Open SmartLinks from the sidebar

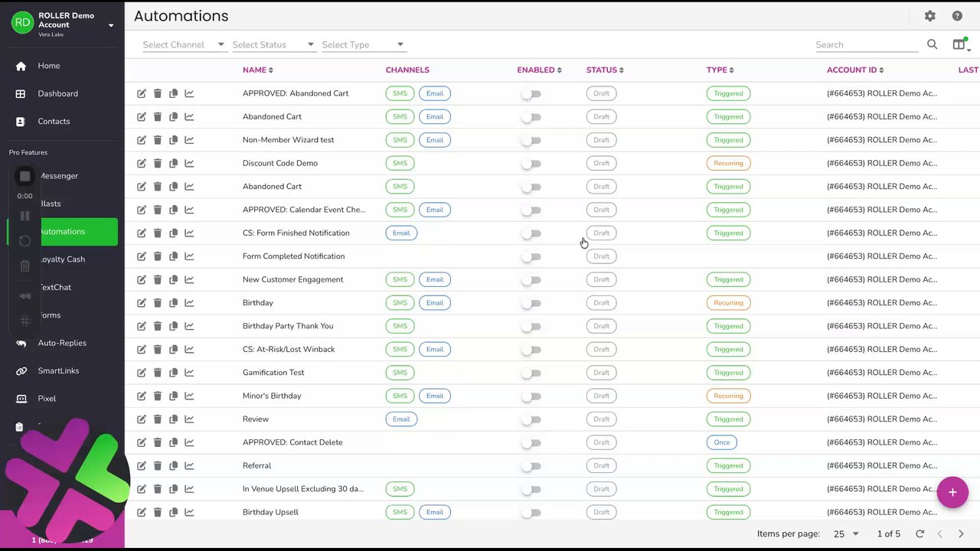58,370
